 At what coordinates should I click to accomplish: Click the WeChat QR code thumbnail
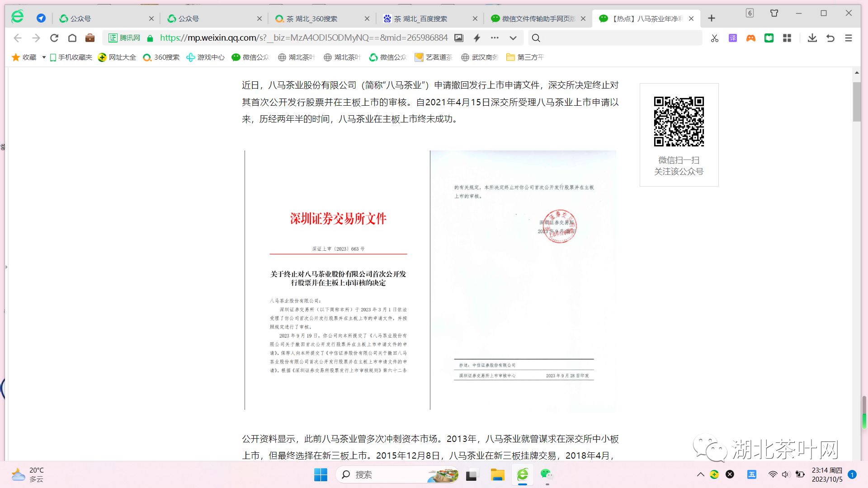(x=679, y=121)
